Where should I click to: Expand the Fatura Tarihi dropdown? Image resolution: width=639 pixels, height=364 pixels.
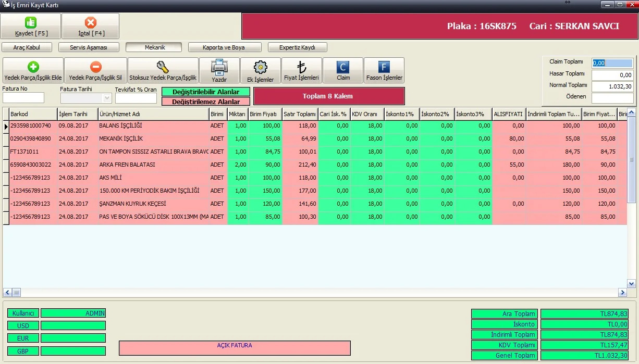(107, 98)
